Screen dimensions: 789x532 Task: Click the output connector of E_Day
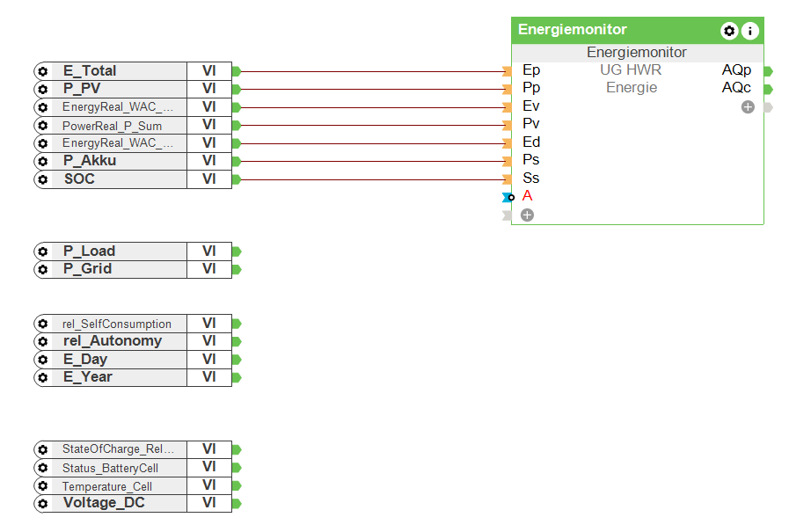tap(237, 360)
